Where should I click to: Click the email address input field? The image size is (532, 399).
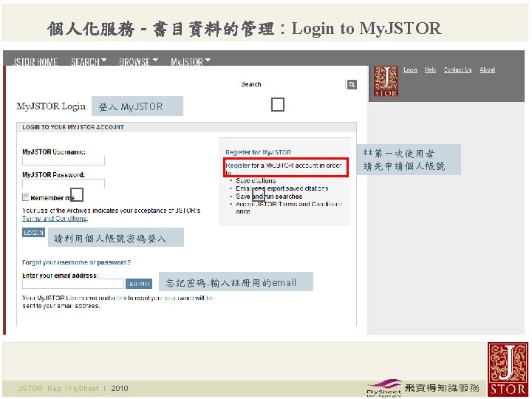pyautogui.click(x=73, y=284)
